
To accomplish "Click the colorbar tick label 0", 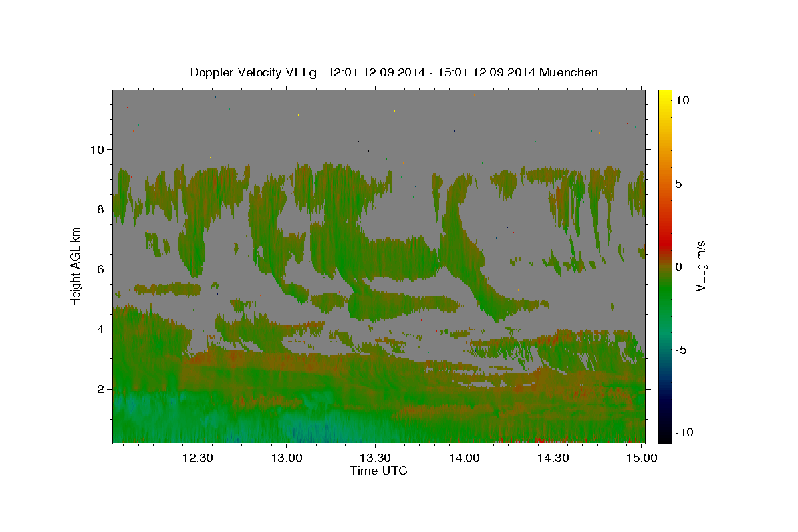I will (x=678, y=267).
